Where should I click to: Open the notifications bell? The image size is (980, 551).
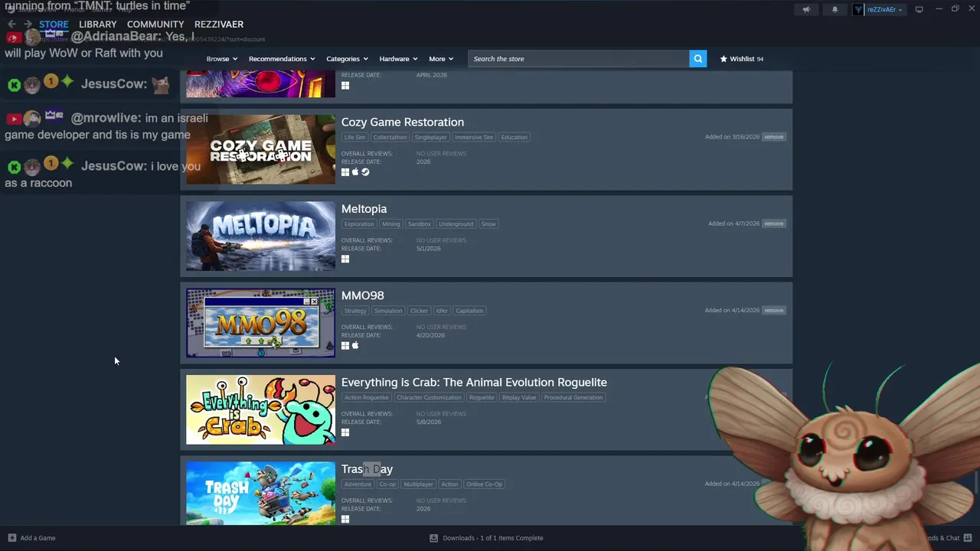coord(835,9)
